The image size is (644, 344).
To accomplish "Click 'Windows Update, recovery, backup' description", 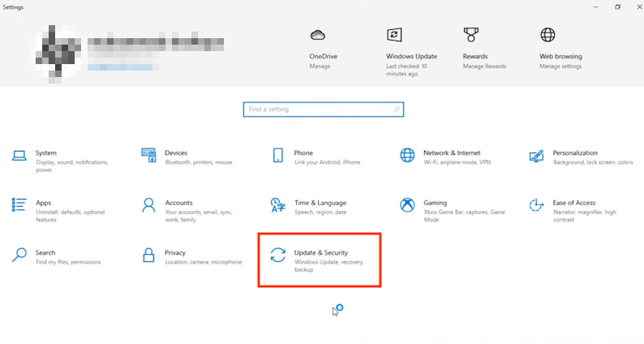I will coord(329,266).
